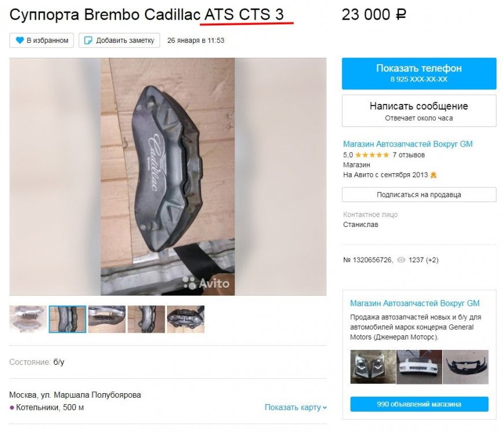The height and width of the screenshot is (433, 504).
Task: Select the third caliper photo thumbnail
Action: pos(107,319)
